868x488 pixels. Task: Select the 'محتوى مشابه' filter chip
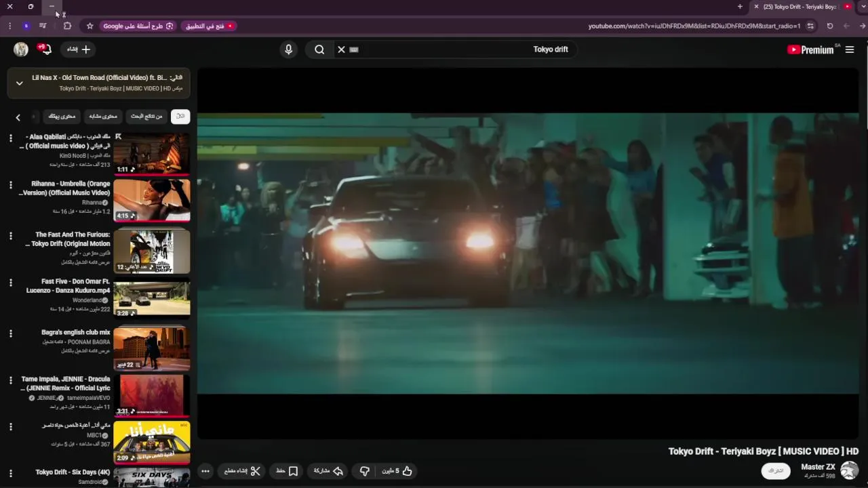103,117
